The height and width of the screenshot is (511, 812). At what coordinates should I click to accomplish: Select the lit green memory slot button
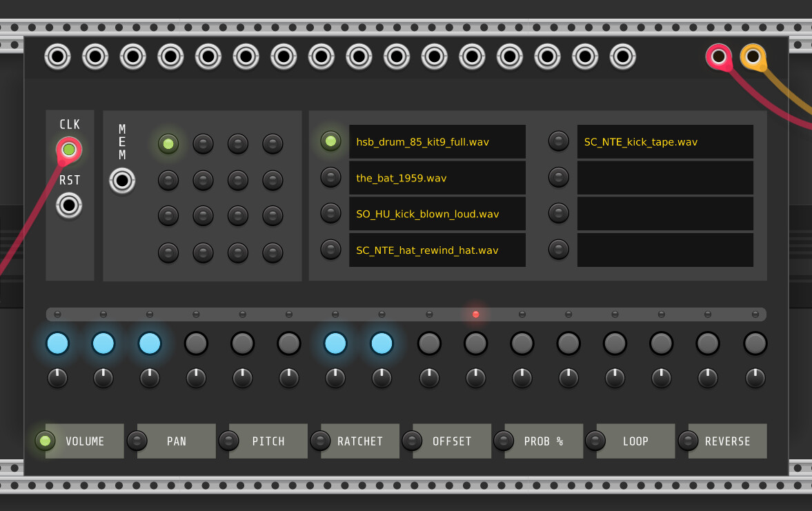pos(168,143)
